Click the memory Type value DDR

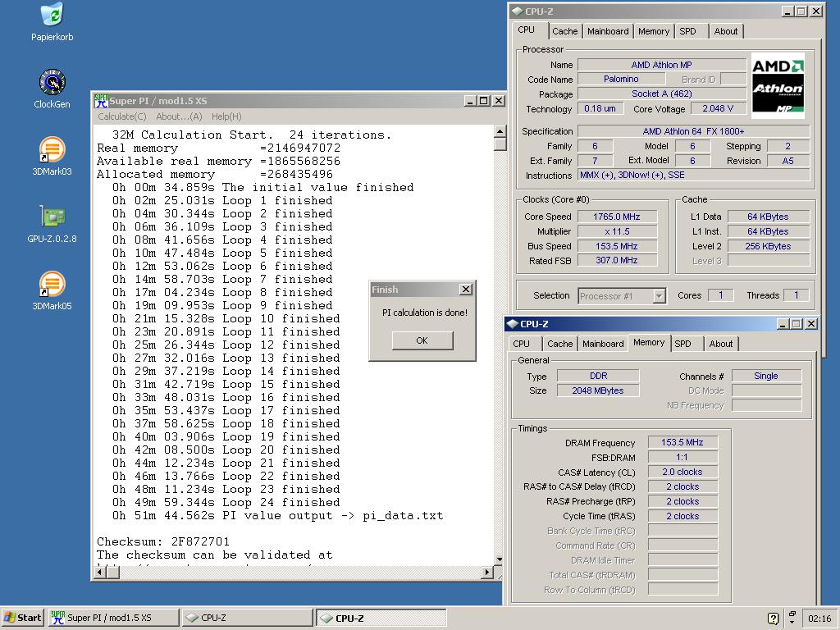[x=598, y=376]
